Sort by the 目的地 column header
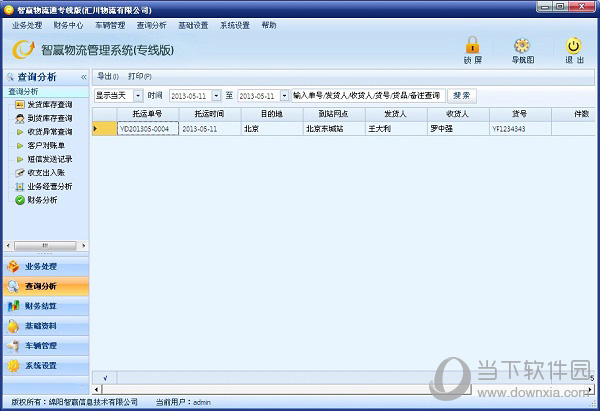 click(x=272, y=114)
